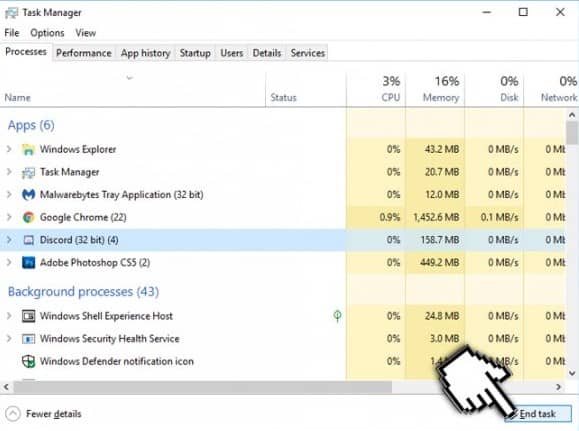Select the Windows Explorer app icon
Image resolution: width=579 pixels, height=431 pixels.
tap(28, 150)
